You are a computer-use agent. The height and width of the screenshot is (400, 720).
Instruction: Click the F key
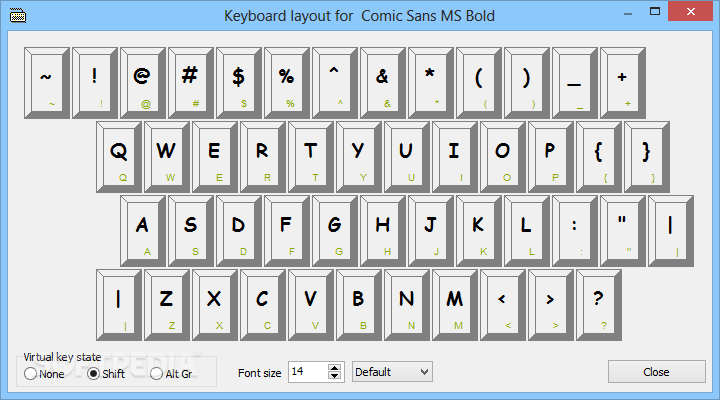point(287,231)
